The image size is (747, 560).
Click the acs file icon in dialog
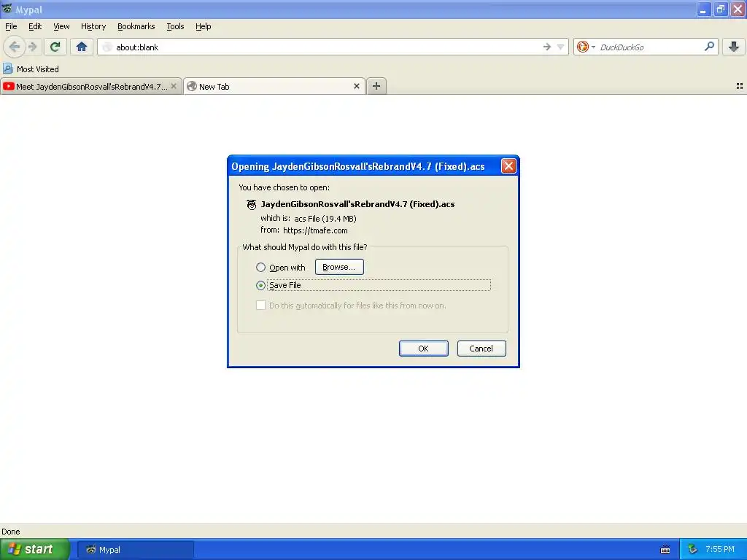(251, 205)
